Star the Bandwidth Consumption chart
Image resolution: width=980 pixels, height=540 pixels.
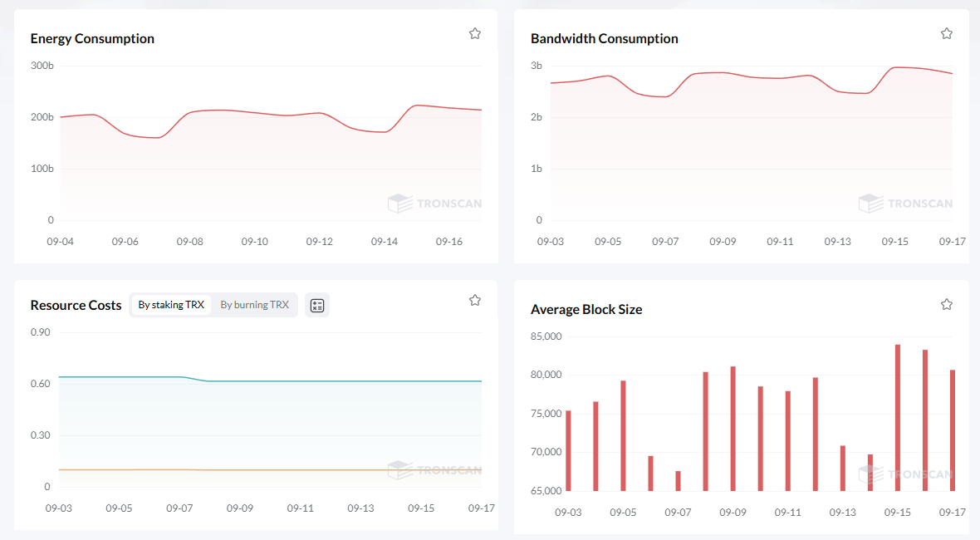pos(946,33)
